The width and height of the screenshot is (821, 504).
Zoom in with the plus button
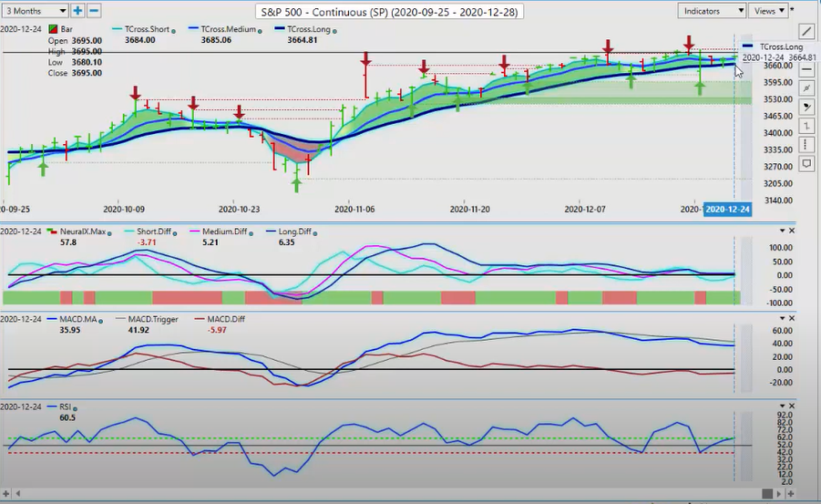point(77,10)
